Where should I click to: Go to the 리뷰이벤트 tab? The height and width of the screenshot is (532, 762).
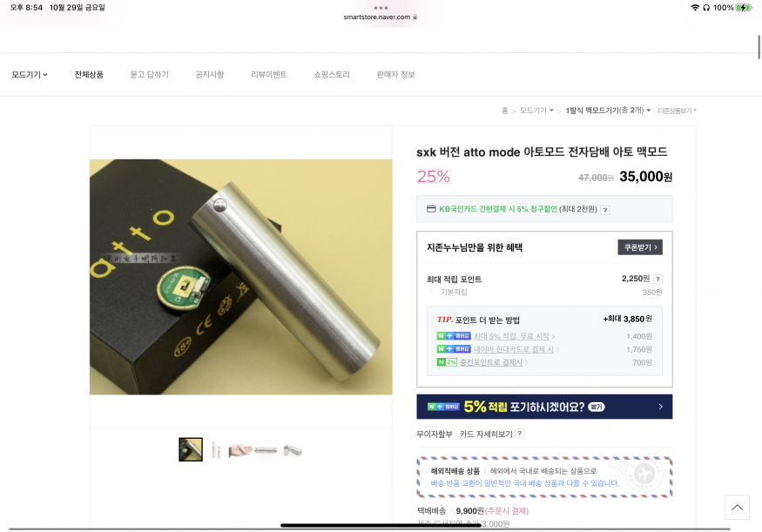click(269, 74)
